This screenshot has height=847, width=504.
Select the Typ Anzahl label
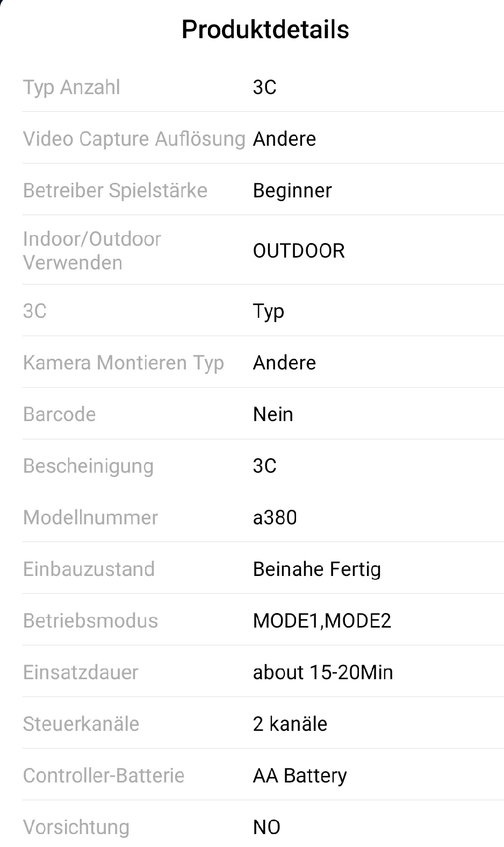tap(71, 87)
